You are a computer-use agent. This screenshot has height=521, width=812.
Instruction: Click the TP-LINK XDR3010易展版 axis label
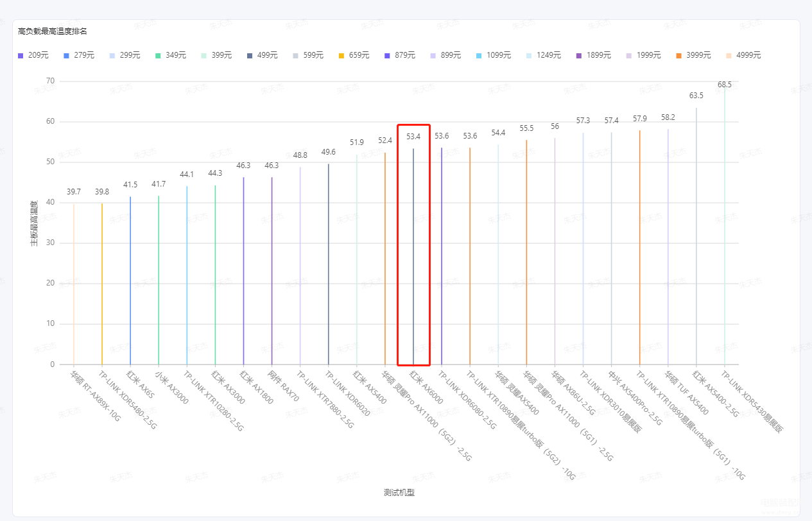tap(610, 401)
